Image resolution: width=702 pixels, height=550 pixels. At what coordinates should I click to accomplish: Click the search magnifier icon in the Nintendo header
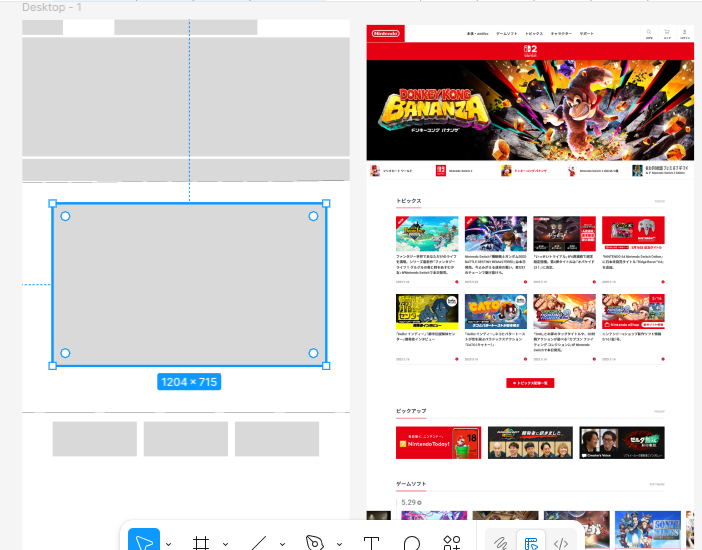click(649, 34)
